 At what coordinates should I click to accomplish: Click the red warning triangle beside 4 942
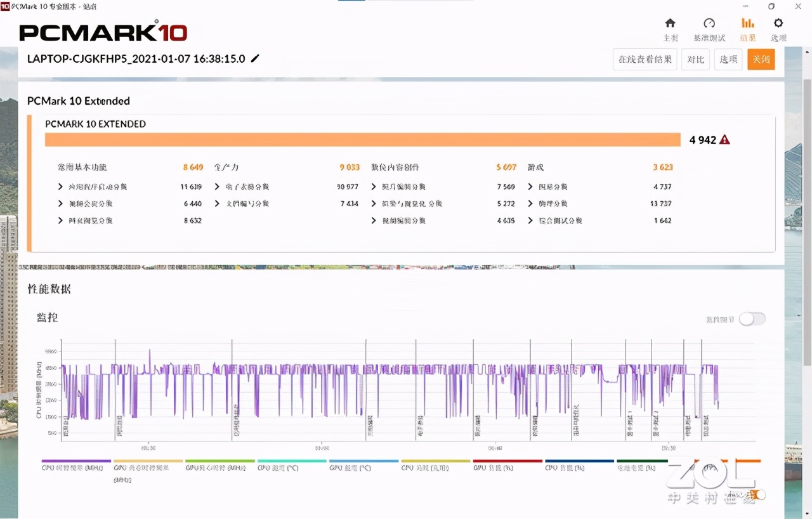point(724,140)
